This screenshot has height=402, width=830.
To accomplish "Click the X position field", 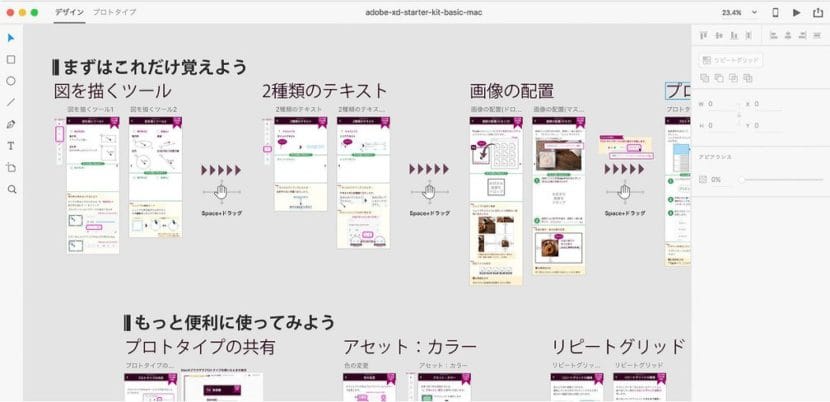I will [766, 104].
